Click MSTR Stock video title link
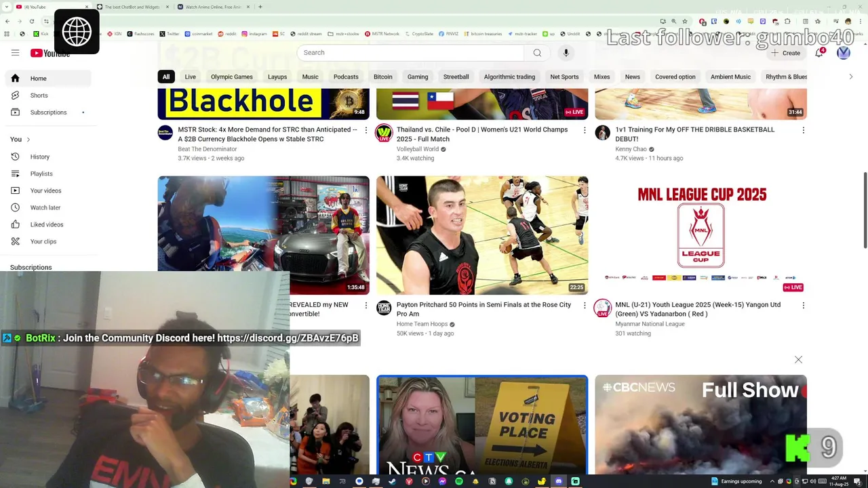Image resolution: width=868 pixels, height=488 pixels. (267, 134)
